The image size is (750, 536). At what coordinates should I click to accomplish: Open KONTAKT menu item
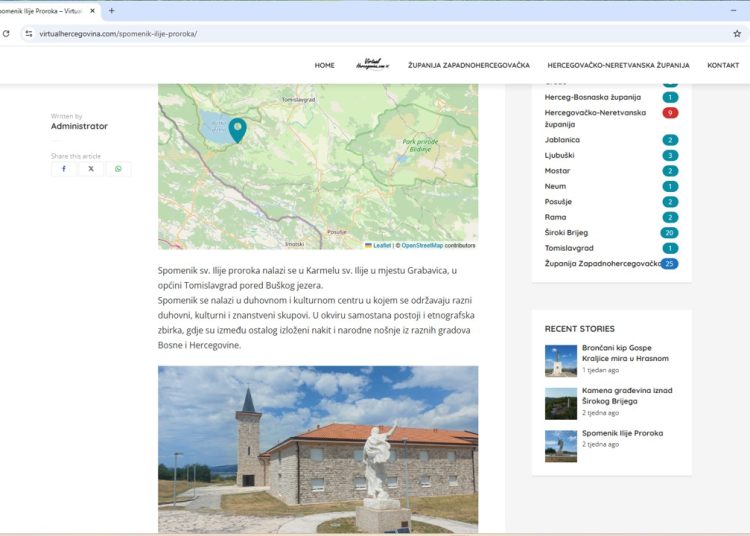click(x=723, y=65)
